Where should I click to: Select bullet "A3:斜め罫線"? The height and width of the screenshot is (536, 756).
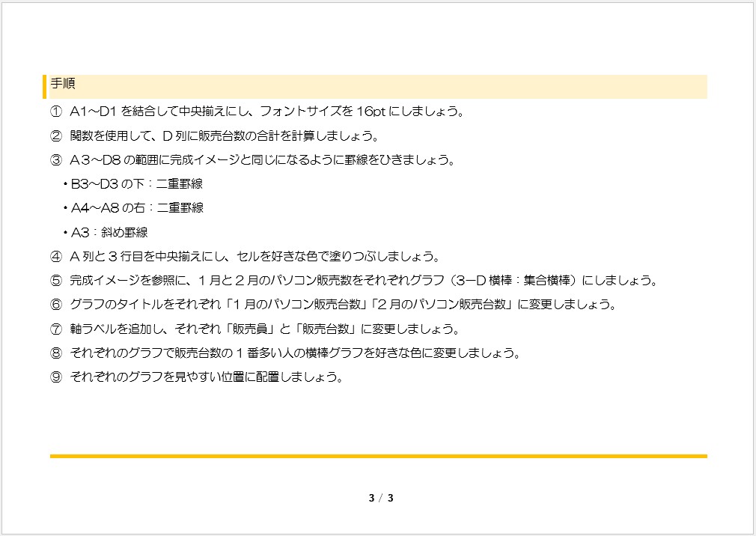(x=105, y=232)
